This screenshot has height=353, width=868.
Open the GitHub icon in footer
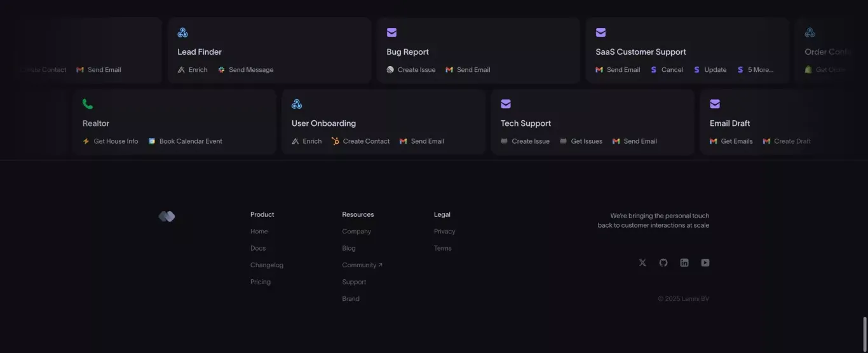coord(663,263)
